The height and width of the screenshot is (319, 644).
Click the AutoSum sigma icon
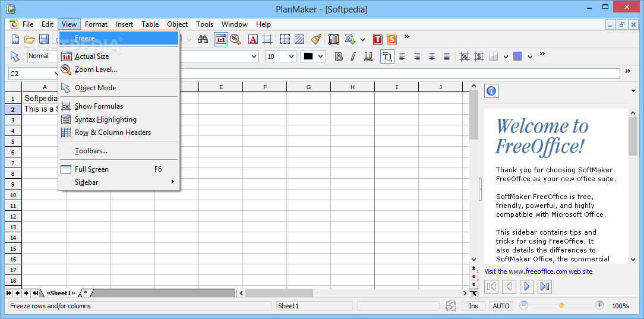coord(350,39)
